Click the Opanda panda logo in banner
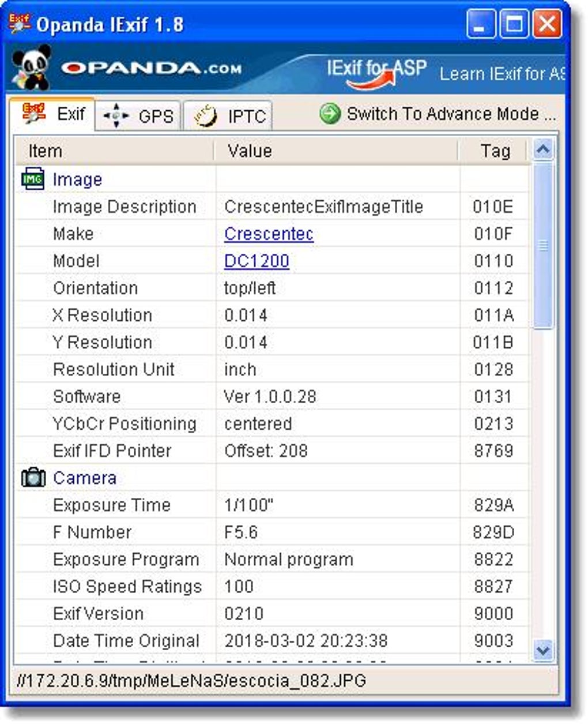The image size is (588, 724). click(31, 69)
